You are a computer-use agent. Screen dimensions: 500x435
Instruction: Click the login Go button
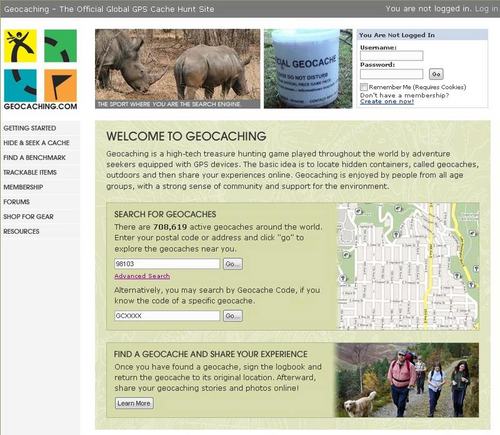436,74
